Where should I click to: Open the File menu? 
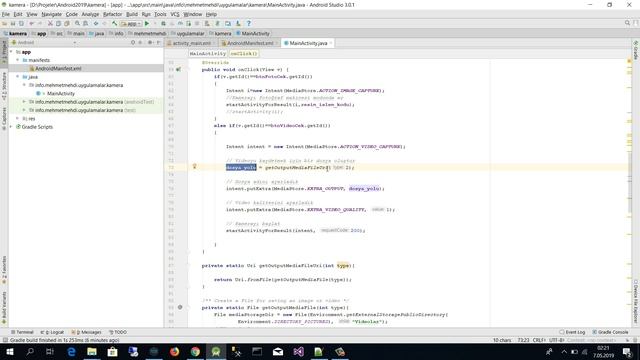[x=6, y=14]
